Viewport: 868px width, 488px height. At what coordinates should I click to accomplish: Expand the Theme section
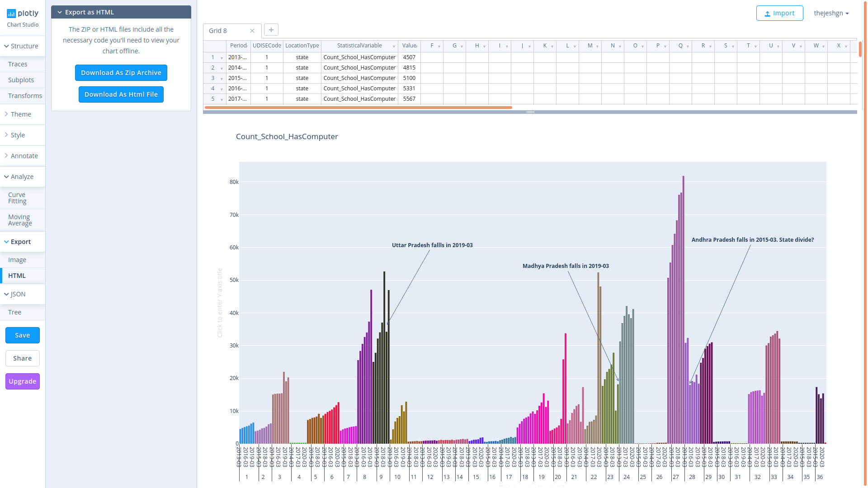coord(20,114)
